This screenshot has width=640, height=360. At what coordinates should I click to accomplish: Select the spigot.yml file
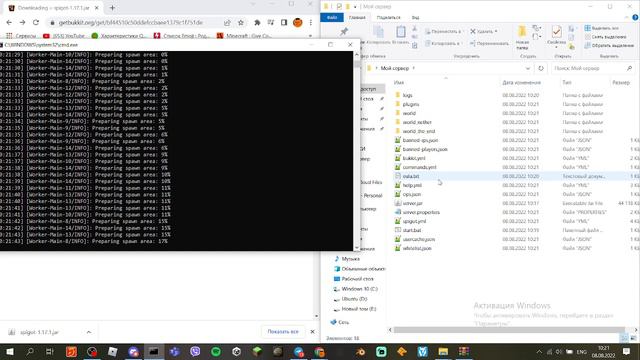click(414, 221)
